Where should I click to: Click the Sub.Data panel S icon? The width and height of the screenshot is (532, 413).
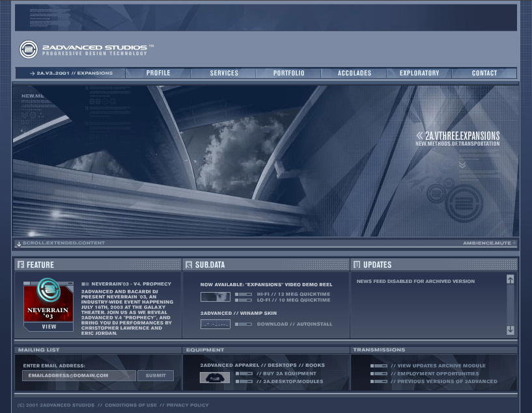tap(189, 265)
